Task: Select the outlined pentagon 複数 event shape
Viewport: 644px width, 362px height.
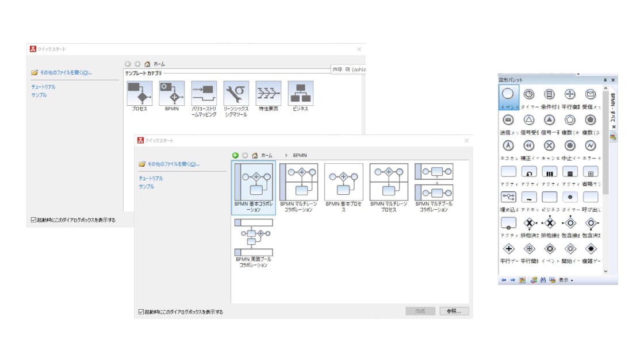Action: pos(570,120)
